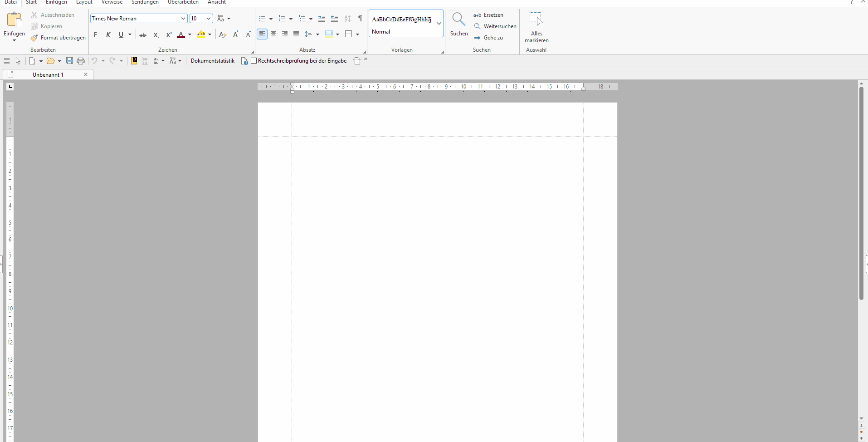
Task: Open the highlight color dropdown arrow
Action: [210, 34]
